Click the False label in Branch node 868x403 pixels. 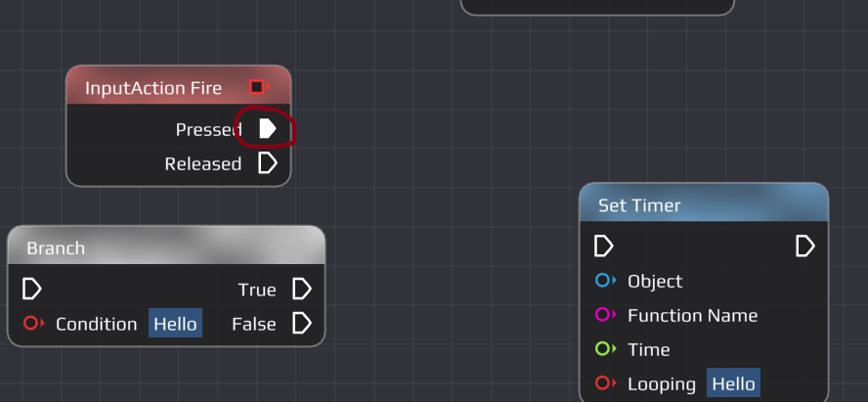pos(253,324)
